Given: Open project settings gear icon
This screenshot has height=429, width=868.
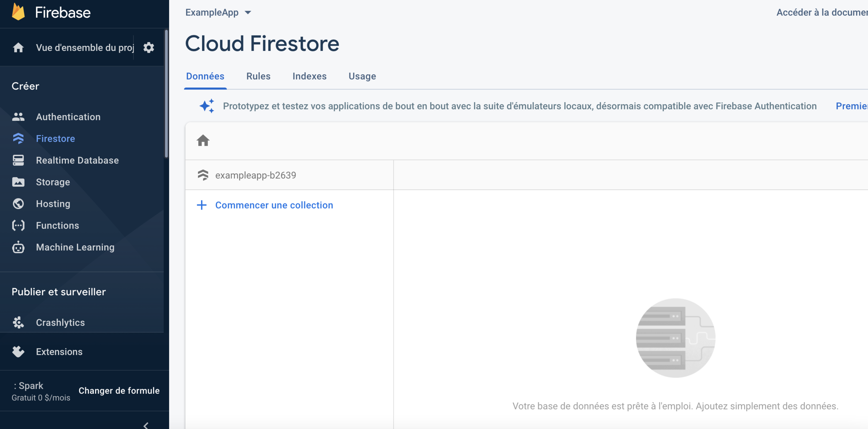Looking at the screenshot, I should point(149,48).
